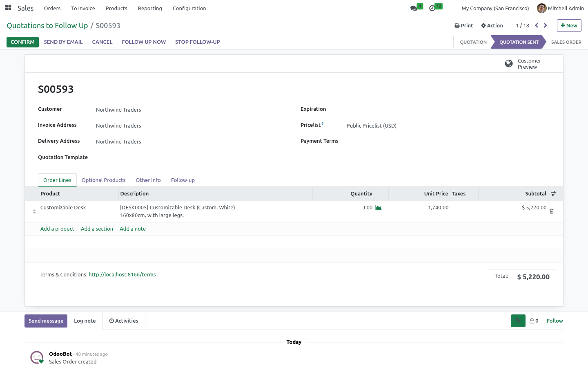This screenshot has height=368, width=588.
Task: Open the Orders menu
Action: coord(52,8)
